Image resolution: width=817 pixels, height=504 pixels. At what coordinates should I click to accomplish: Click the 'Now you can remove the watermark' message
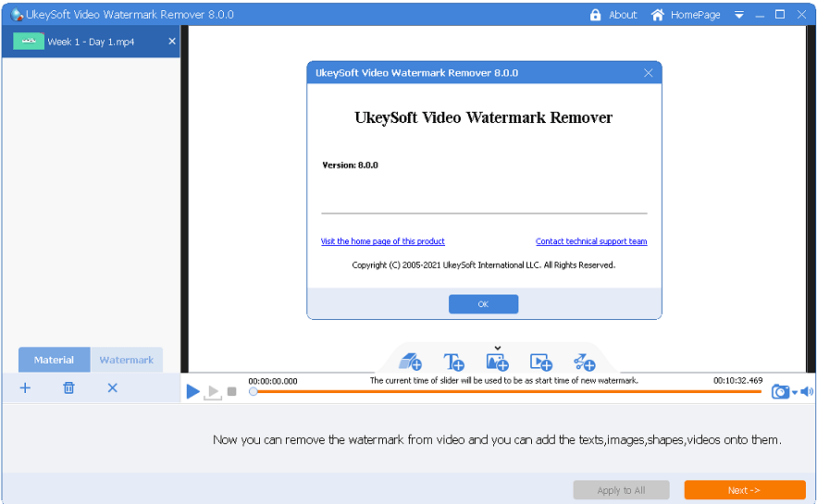tap(497, 440)
